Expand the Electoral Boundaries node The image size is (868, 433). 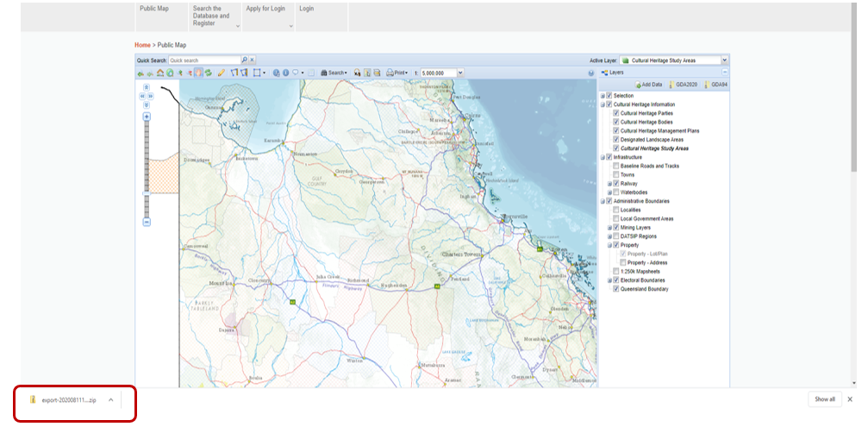pos(609,280)
